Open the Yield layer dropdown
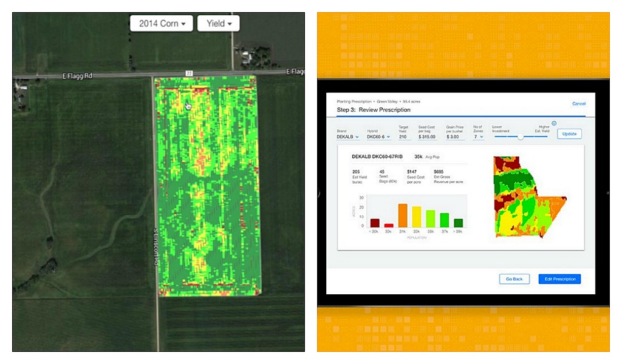The height and width of the screenshot is (364, 622). (218, 24)
